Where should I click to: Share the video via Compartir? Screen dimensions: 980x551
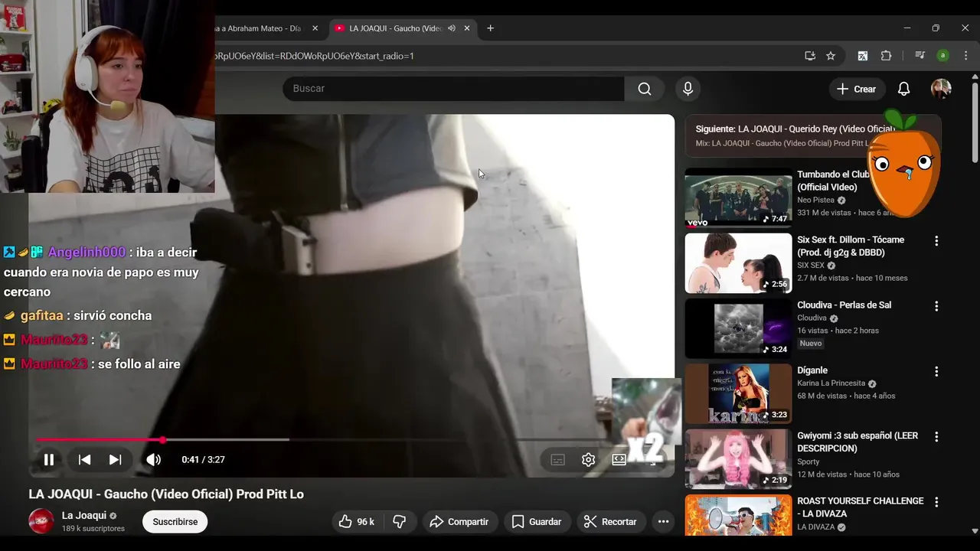459,522
